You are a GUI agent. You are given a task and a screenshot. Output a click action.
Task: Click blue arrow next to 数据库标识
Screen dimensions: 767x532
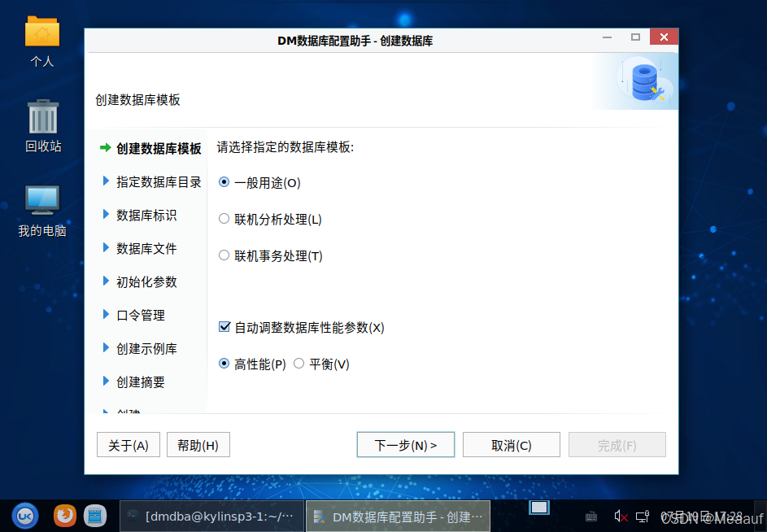pos(106,215)
